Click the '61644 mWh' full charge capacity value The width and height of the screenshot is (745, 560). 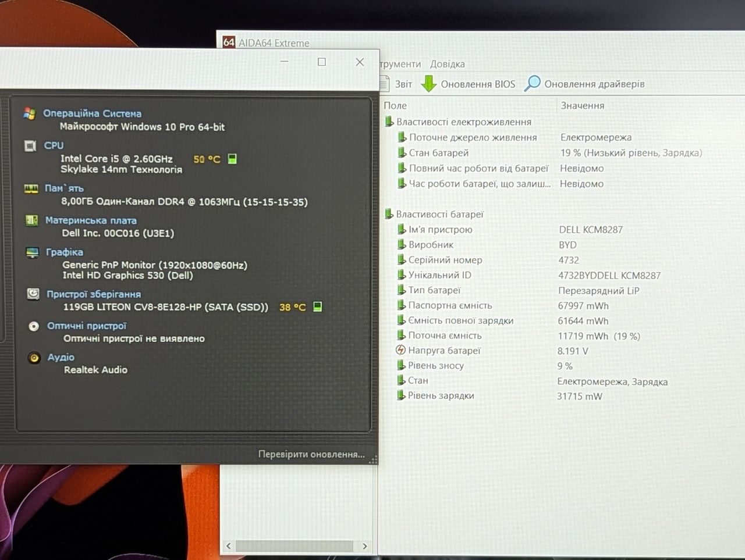click(x=583, y=320)
